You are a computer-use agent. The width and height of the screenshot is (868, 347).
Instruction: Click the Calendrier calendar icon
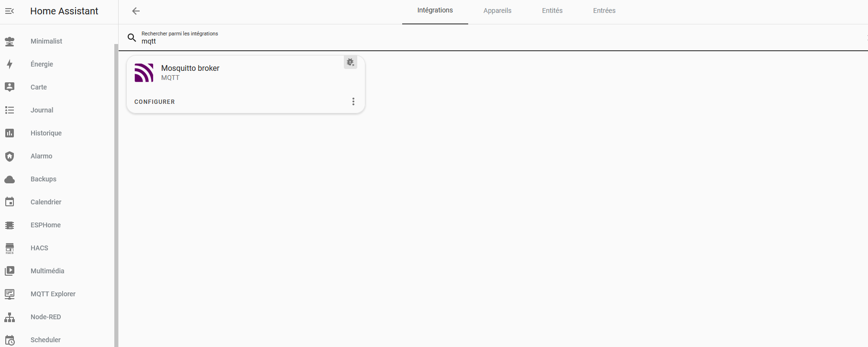tap(10, 202)
